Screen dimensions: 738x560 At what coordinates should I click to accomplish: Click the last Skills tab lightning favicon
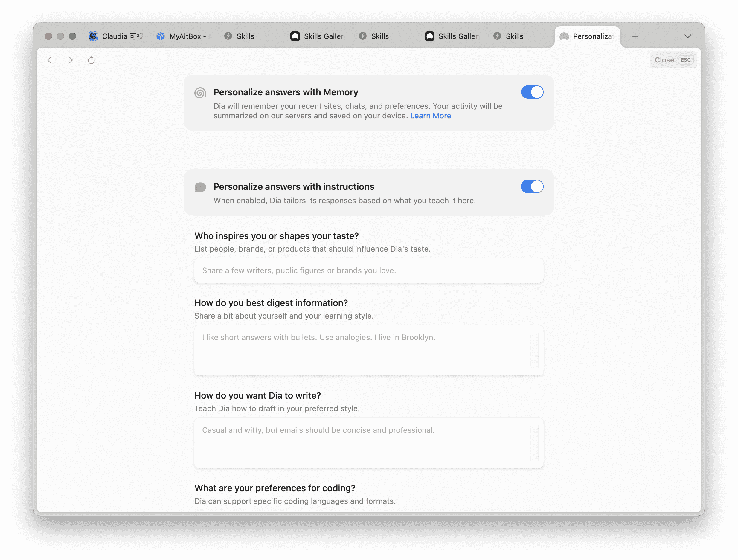[x=497, y=36]
